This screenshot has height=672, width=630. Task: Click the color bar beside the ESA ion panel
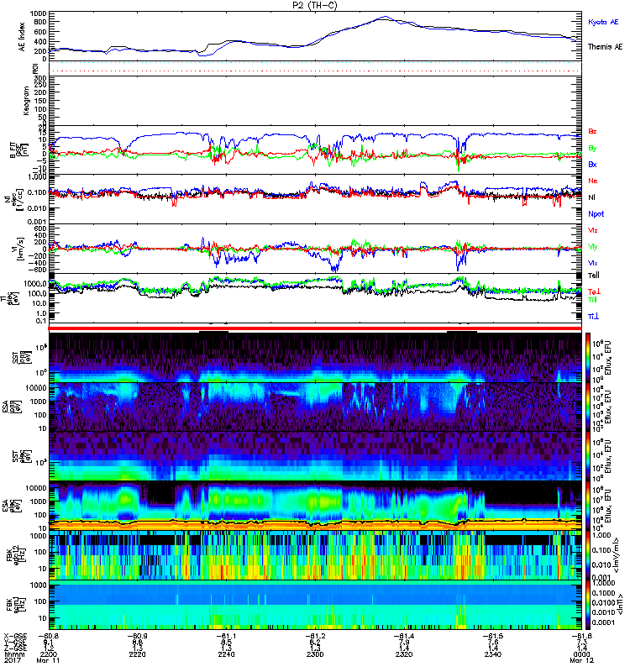coord(588,407)
